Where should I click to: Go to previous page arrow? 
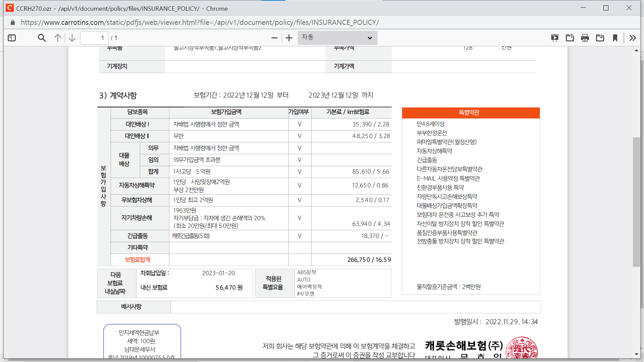[58, 38]
